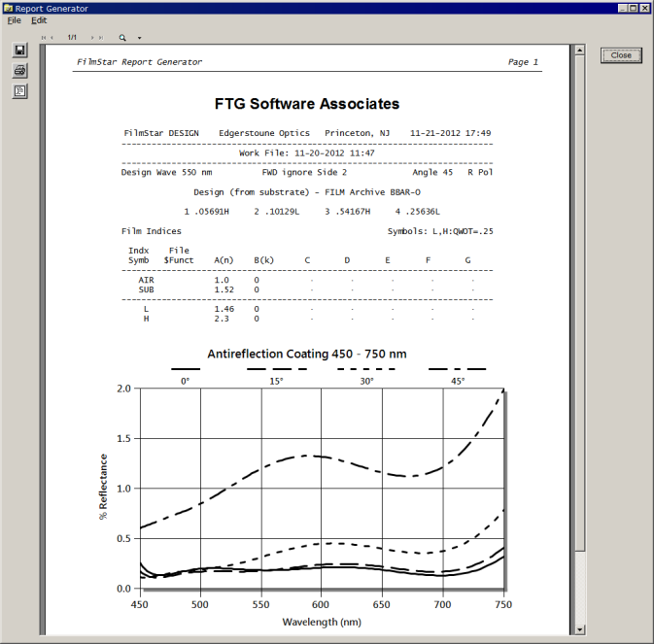Go to previous page arrow
This screenshot has height=644, width=654.
52,38
